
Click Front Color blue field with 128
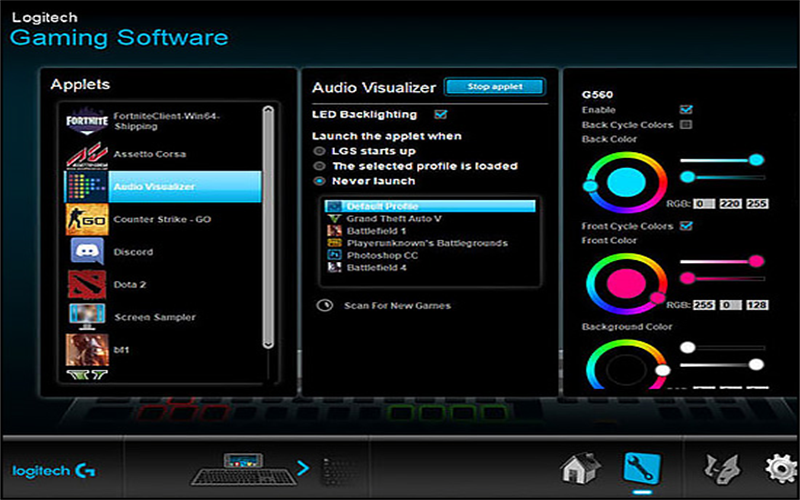(757, 305)
